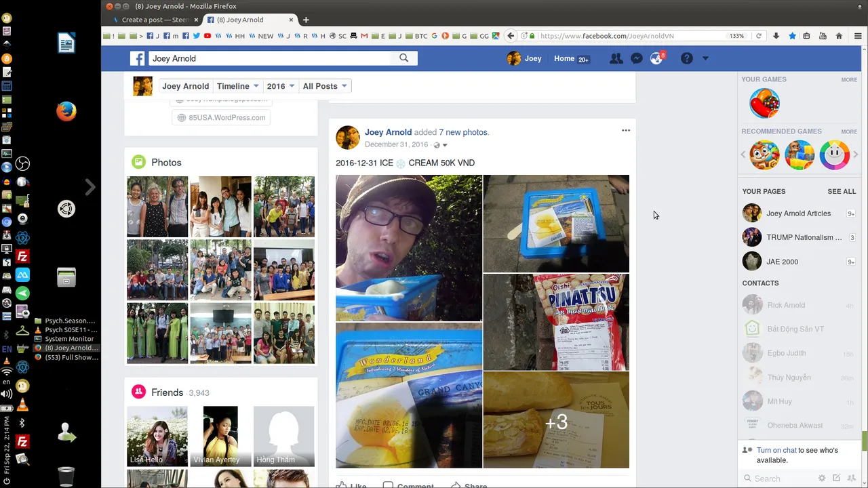Open the Candy Crush game icon
868x488 pixels.
pos(764,104)
